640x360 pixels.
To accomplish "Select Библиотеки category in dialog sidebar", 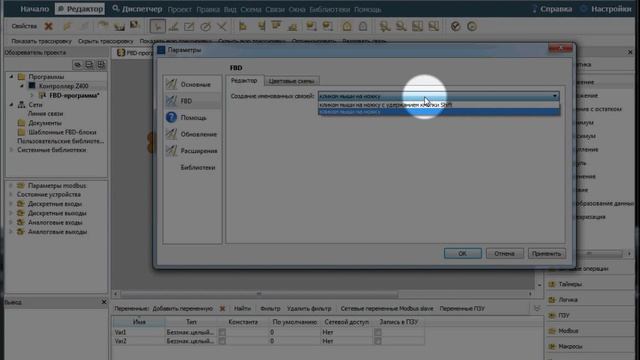I will click(198, 168).
